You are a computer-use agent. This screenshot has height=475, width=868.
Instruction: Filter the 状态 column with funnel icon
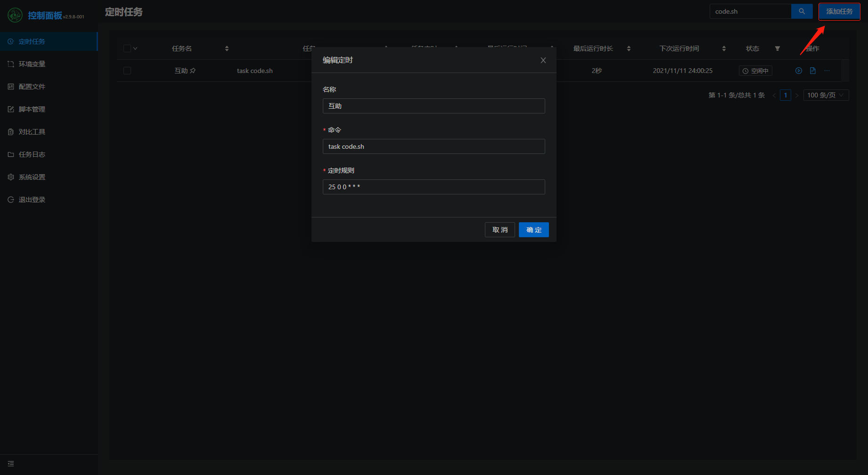[x=778, y=48]
